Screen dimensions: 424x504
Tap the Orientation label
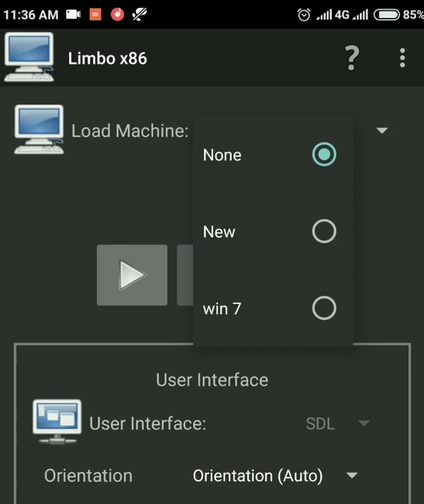click(x=88, y=476)
